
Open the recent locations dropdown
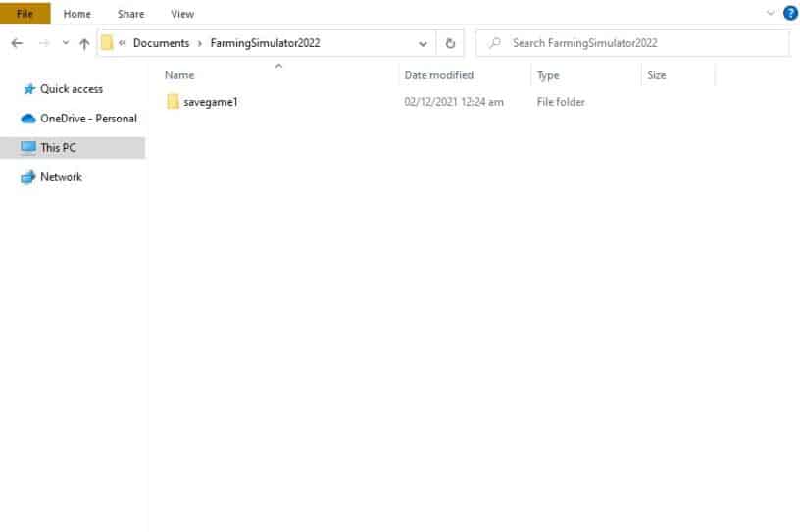pyautogui.click(x=66, y=43)
